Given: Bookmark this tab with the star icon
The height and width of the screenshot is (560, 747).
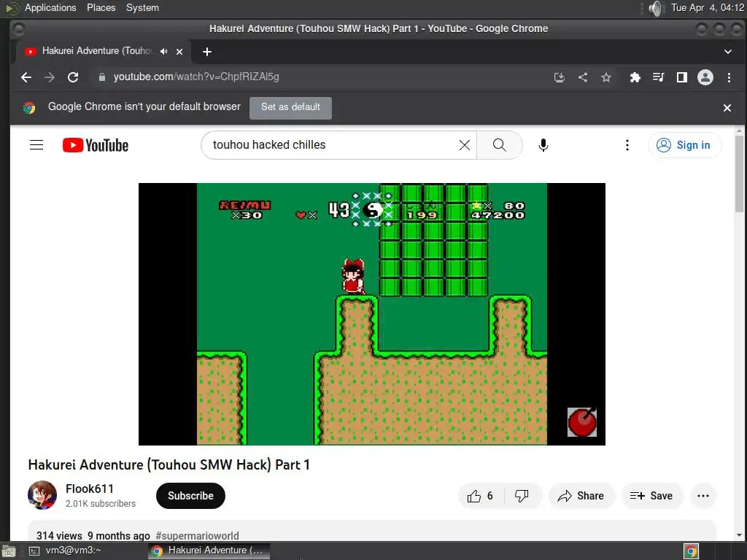Looking at the screenshot, I should point(606,77).
